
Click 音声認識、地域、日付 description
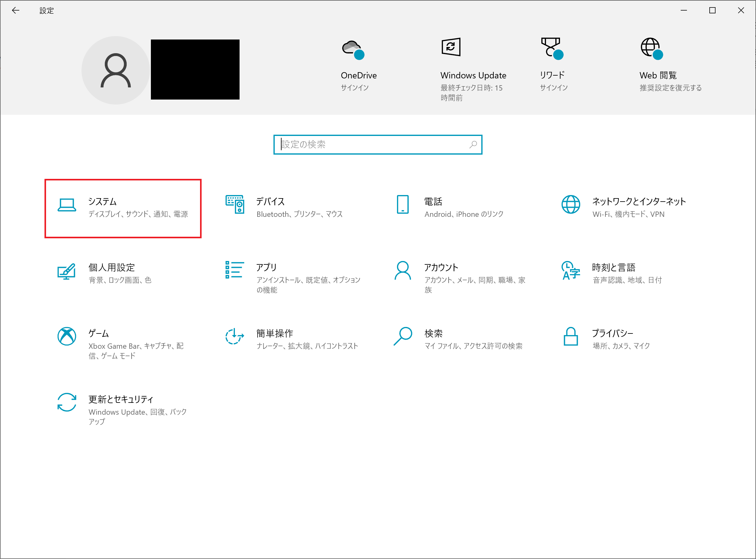point(627,280)
